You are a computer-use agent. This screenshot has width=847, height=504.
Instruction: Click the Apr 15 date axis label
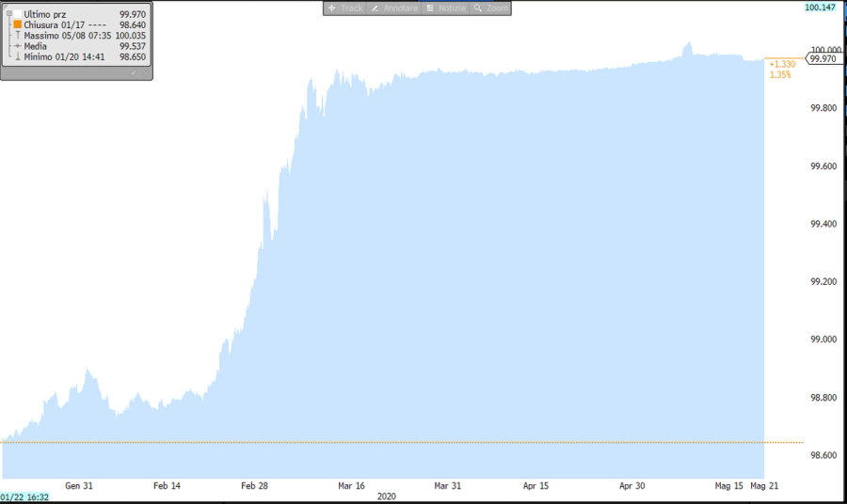(x=535, y=485)
